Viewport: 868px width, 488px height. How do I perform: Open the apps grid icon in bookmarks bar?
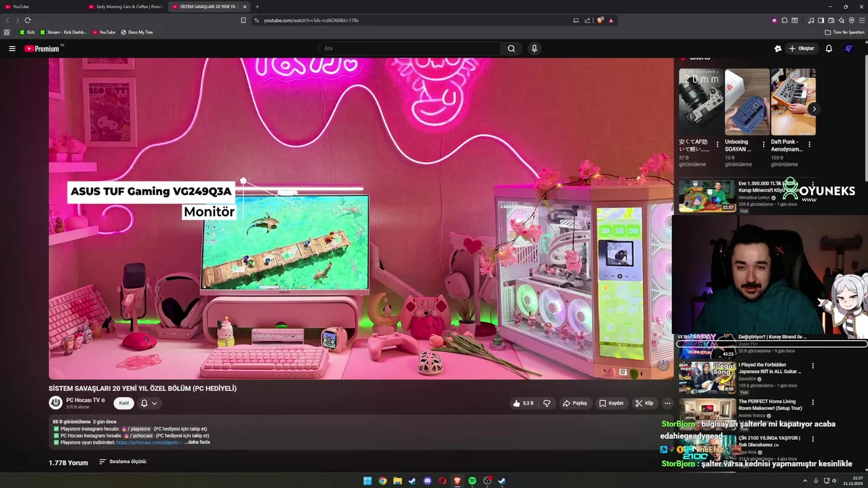pos(7,32)
